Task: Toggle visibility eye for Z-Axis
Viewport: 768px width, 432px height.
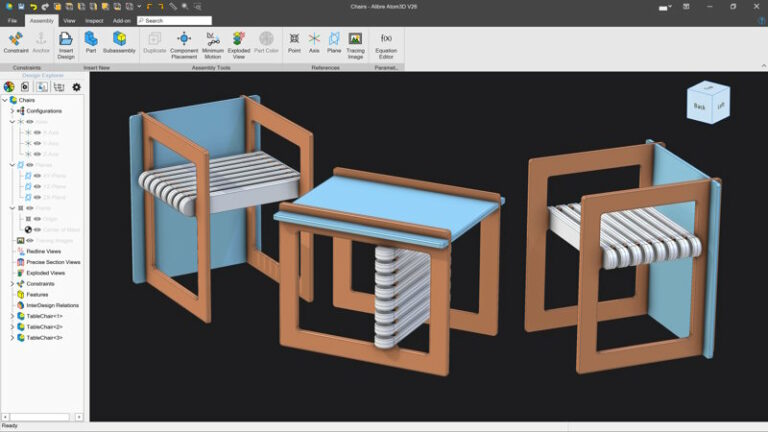Action: coord(37,154)
